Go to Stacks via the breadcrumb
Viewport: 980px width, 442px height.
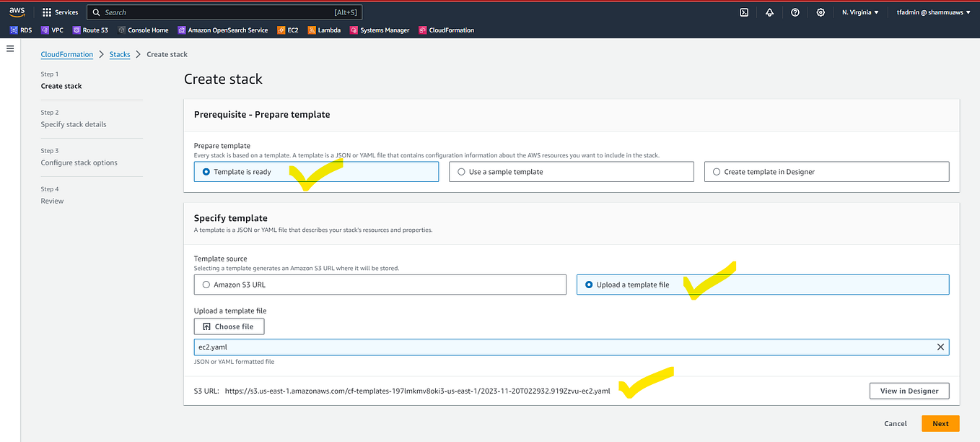pos(119,53)
